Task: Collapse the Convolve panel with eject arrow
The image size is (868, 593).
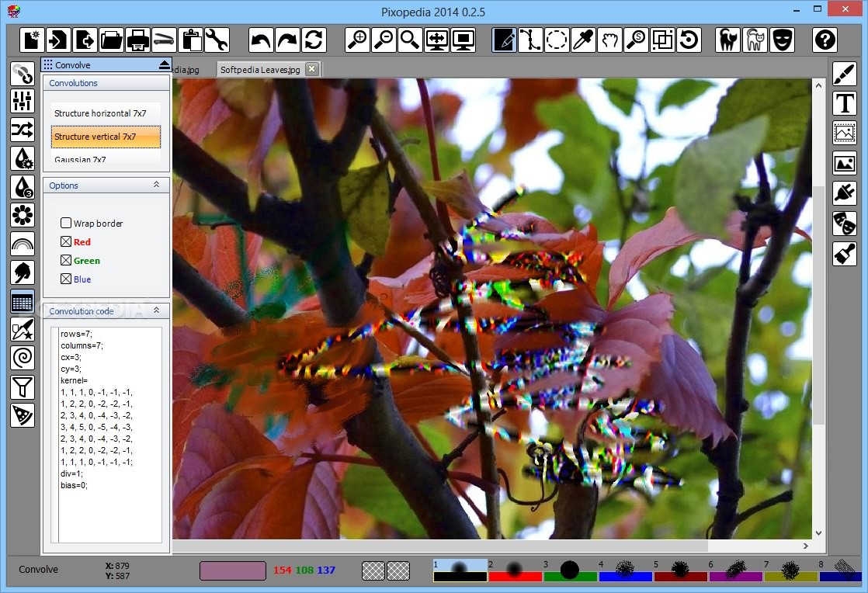Action: coord(165,64)
